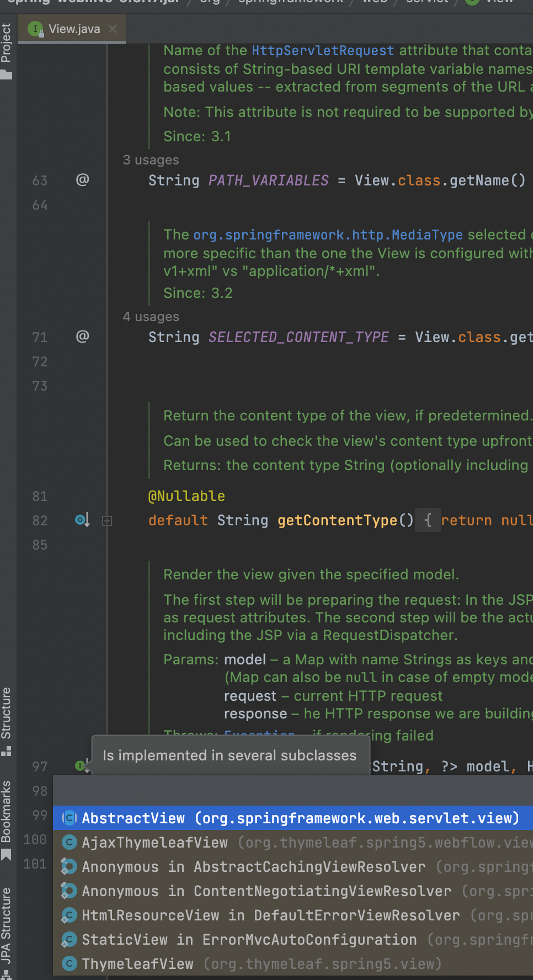This screenshot has height=980, width=533.
Task: Follow the org.springframework.http.MediaType link
Action: pos(328,235)
